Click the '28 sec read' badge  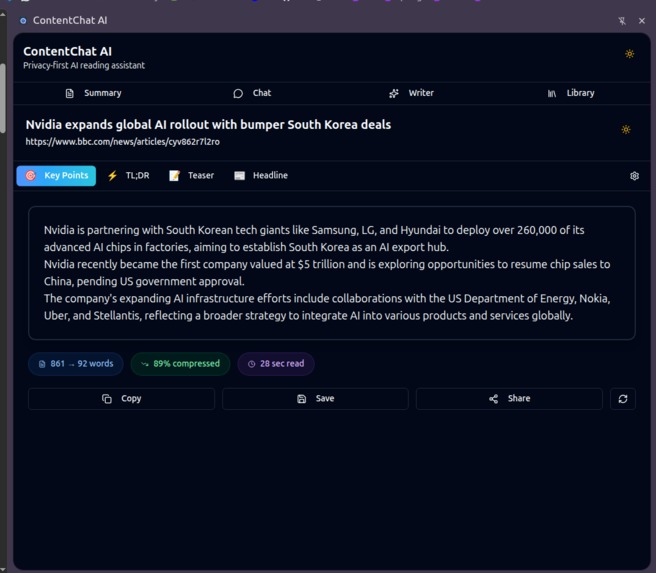(x=276, y=364)
